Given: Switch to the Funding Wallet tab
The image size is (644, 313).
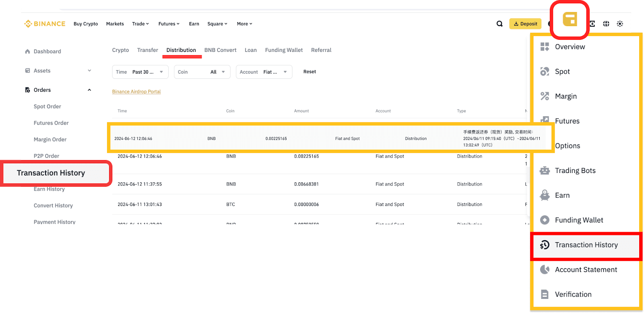Looking at the screenshot, I should tap(284, 50).
